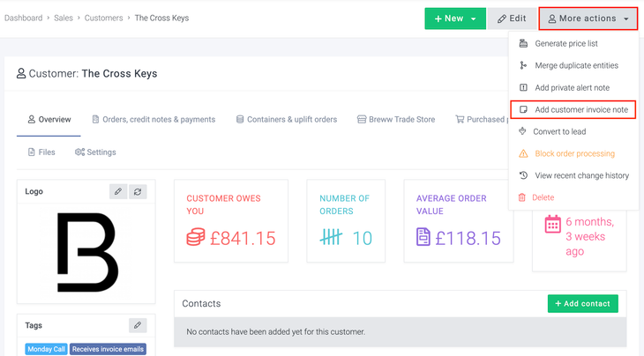Image resolution: width=644 pixels, height=356 pixels.
Task: Click Delete in More actions menu
Action: pyautogui.click(x=544, y=197)
